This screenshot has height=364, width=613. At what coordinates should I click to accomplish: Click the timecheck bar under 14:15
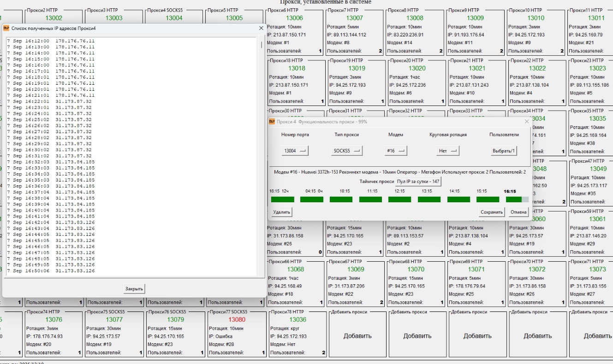[x=459, y=200]
